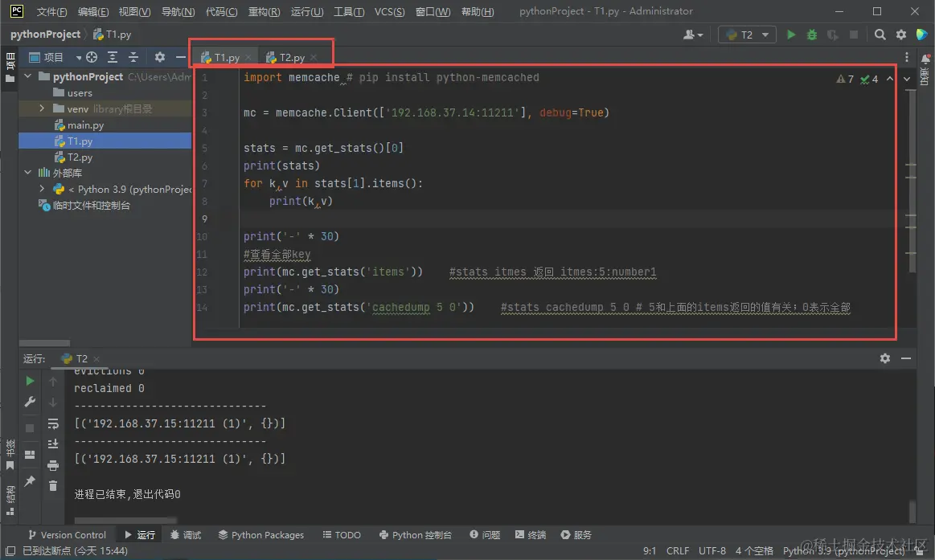The width and height of the screenshot is (935, 560).
Task: Click the wrench icon in run panel
Action: 30,403
